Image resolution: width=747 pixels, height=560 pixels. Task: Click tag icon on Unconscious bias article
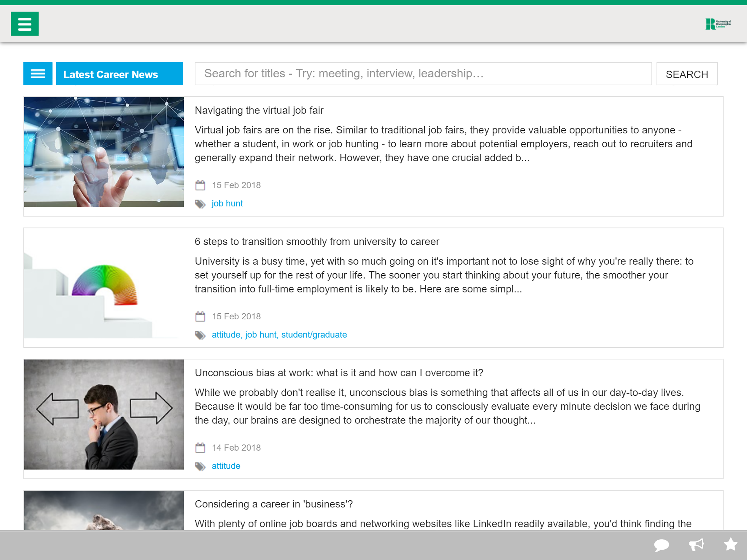click(x=200, y=466)
